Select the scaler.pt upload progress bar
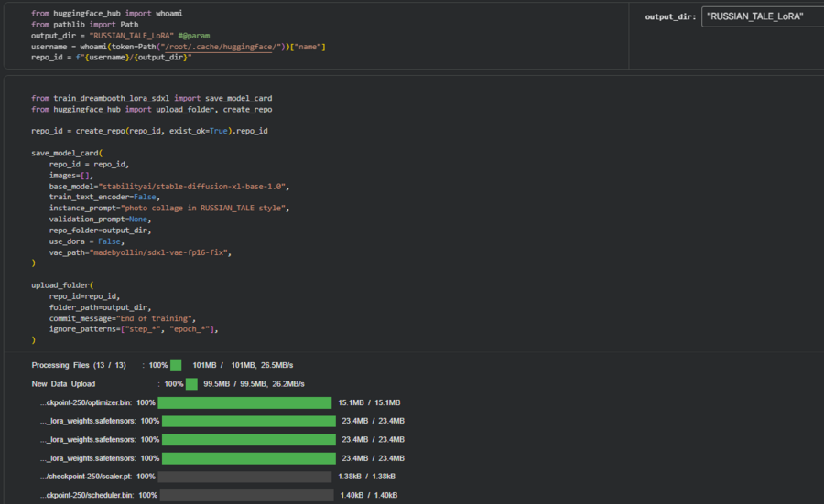The image size is (824, 504). click(244, 477)
